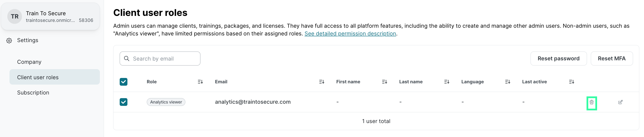Click the Analytics viewer role badge
The image size is (644, 137).
[166, 102]
